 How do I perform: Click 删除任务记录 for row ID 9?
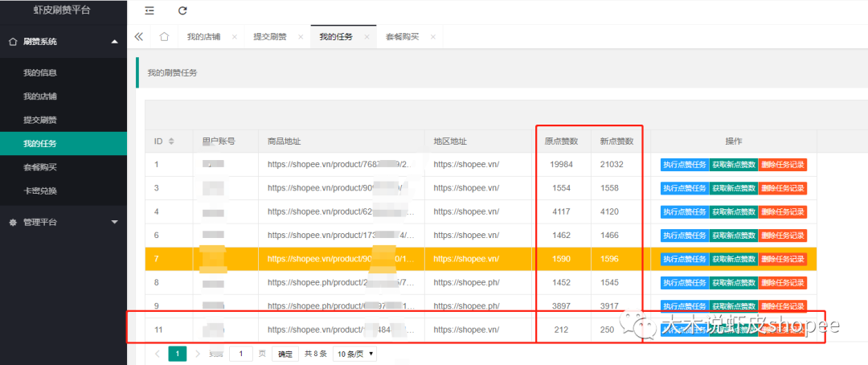[782, 306]
